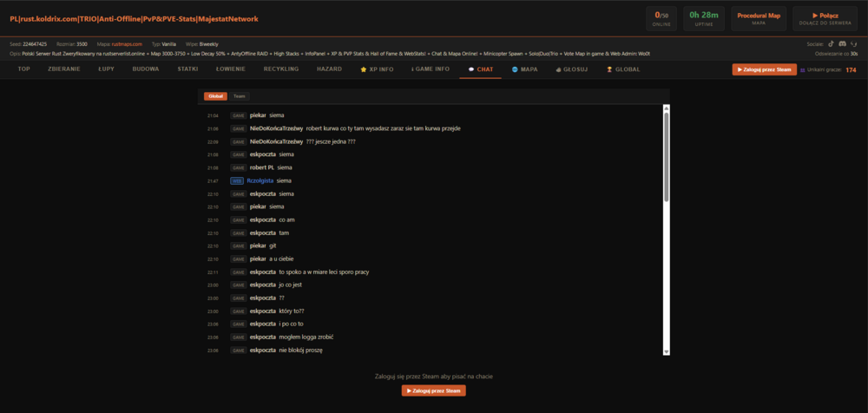Switch to the ŁOWIENIE tab

[x=230, y=69]
